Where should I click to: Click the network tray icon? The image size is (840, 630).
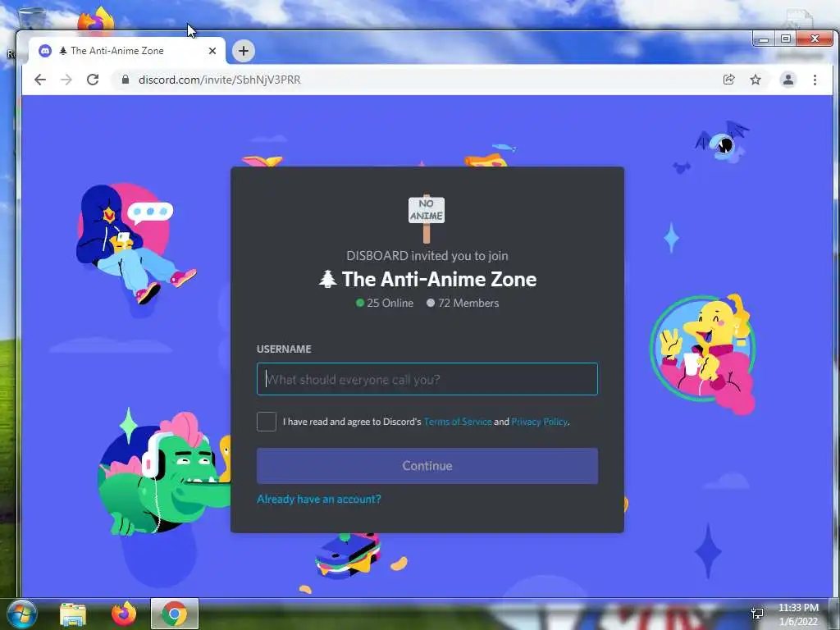click(757, 614)
